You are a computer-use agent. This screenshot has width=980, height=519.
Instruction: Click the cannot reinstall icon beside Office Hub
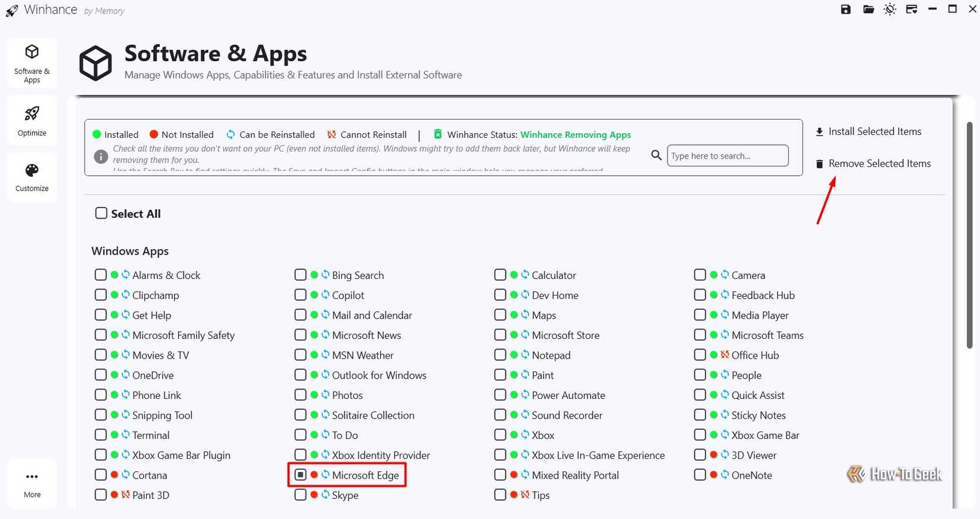coord(725,355)
